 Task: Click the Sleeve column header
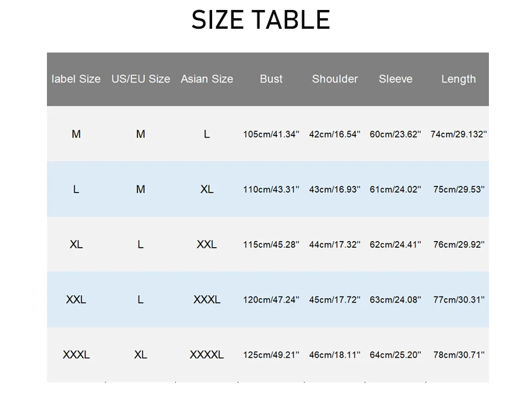point(396,79)
